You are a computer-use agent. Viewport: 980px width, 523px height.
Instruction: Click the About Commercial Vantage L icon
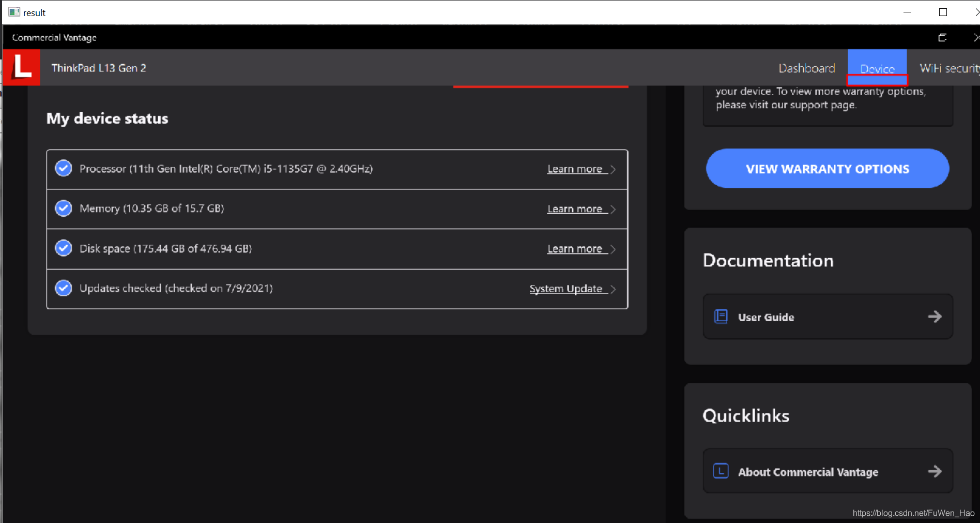pos(721,471)
